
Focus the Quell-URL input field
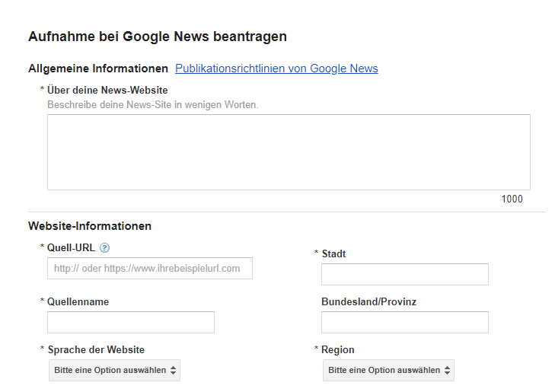point(150,269)
